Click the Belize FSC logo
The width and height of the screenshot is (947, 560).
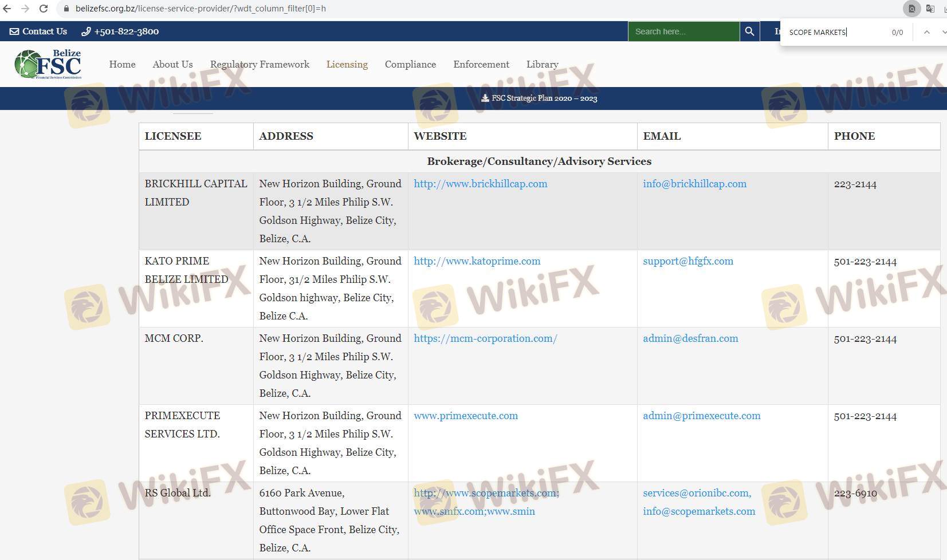pos(48,64)
